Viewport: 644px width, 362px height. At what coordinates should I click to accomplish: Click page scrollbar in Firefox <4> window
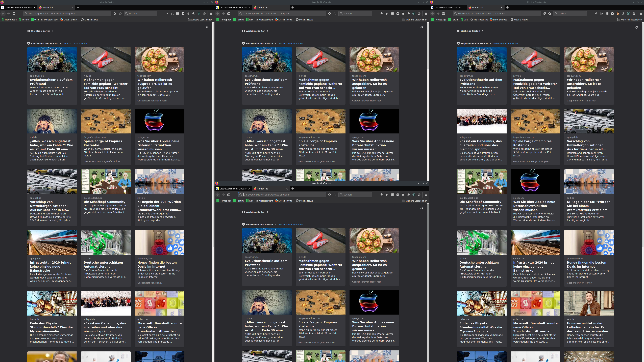point(428,227)
